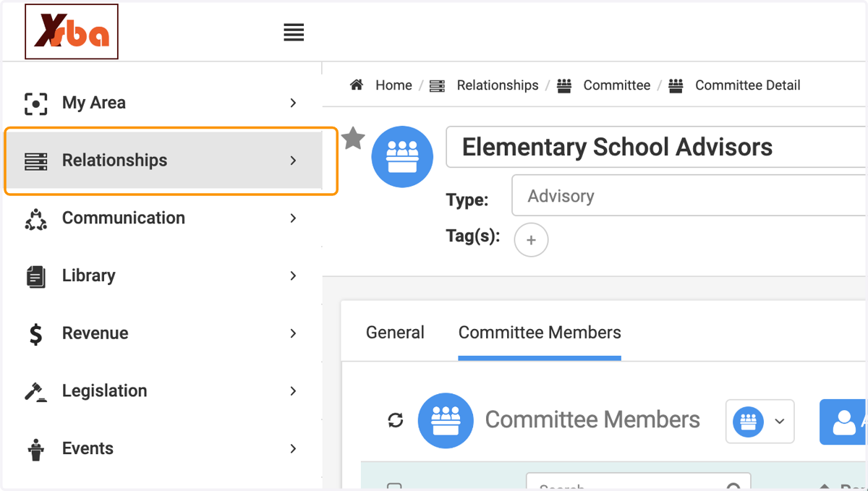Screen dimensions: 868x491
Task: Expand Events chevron
Action: 293,448
